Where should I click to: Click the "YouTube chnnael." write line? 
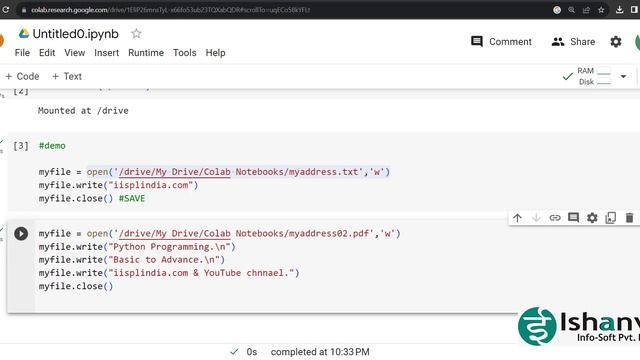pyautogui.click(x=169, y=273)
